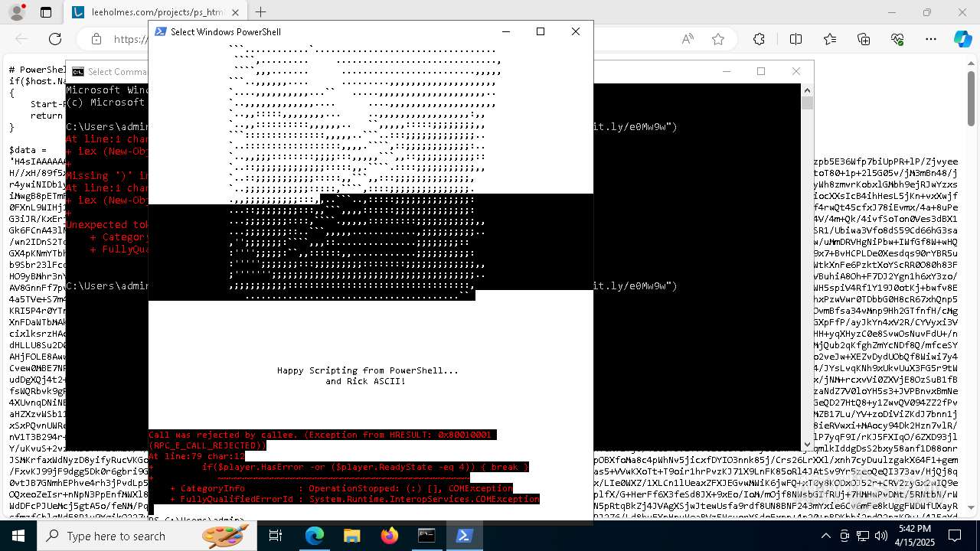
Task: Open Task View from taskbar
Action: click(x=276, y=536)
